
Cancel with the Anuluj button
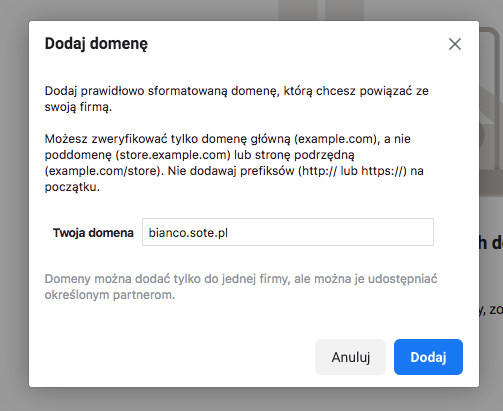coord(350,357)
